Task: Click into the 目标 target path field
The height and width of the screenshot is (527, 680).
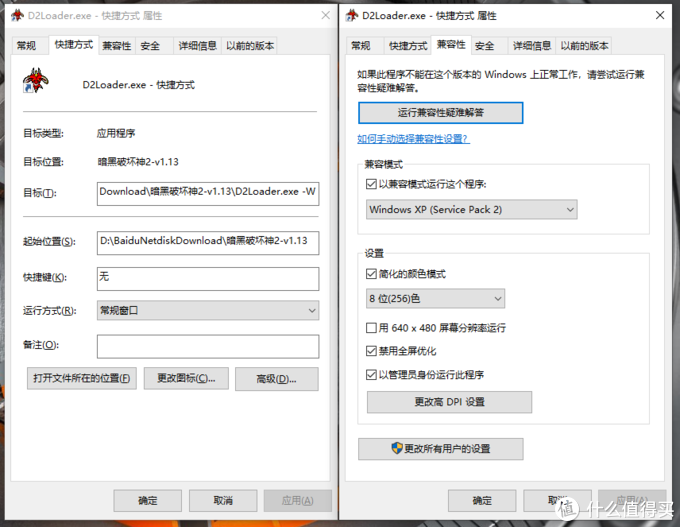Action: (x=208, y=193)
